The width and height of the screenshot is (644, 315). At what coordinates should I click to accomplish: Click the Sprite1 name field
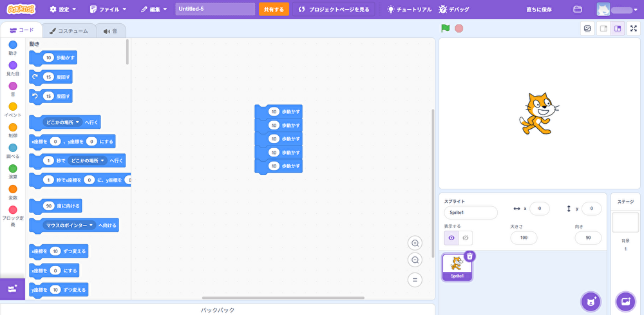coord(471,213)
